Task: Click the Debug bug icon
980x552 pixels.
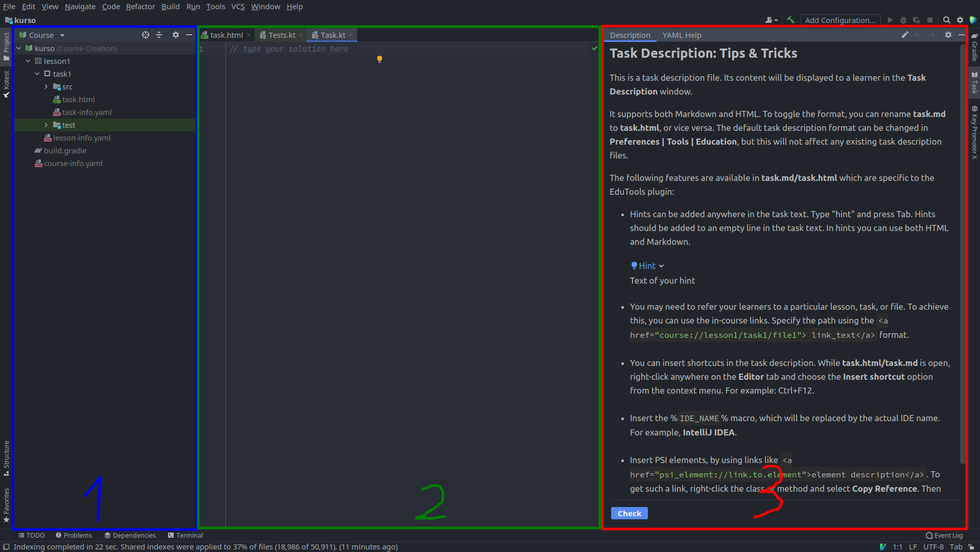Action: pyautogui.click(x=903, y=20)
